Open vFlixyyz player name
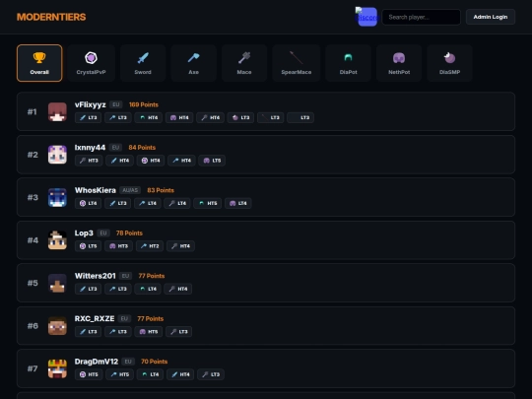This screenshot has height=399, width=532. point(91,104)
